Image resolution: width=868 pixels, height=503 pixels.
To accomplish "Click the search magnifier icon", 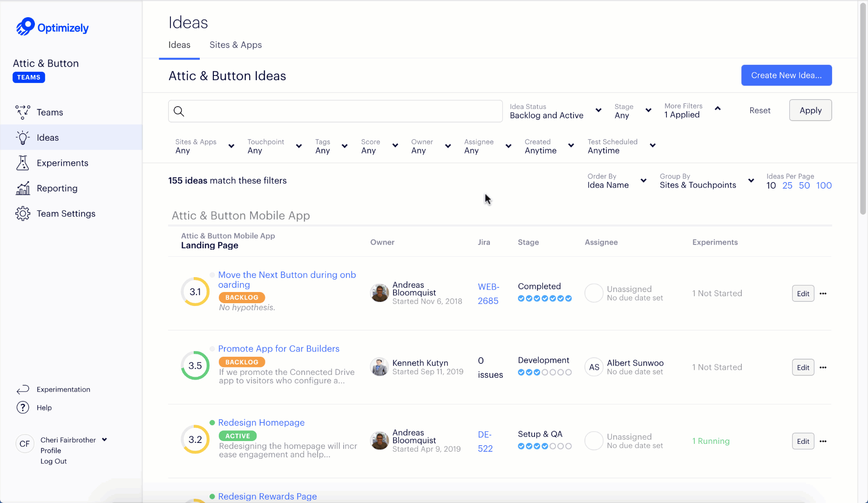I will pos(179,111).
